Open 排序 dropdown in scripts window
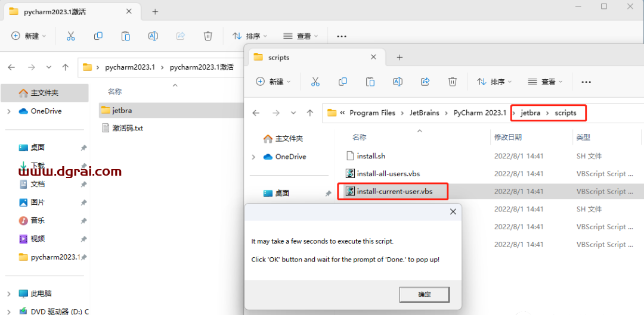Viewport: 644px width, 315px height. pyautogui.click(x=494, y=82)
